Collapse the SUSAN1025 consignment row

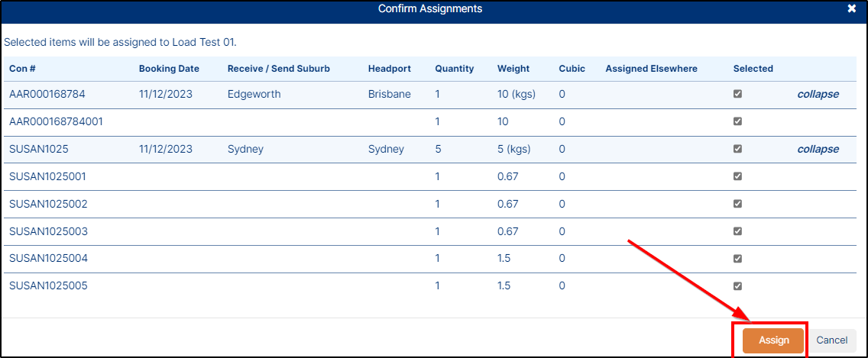point(818,149)
